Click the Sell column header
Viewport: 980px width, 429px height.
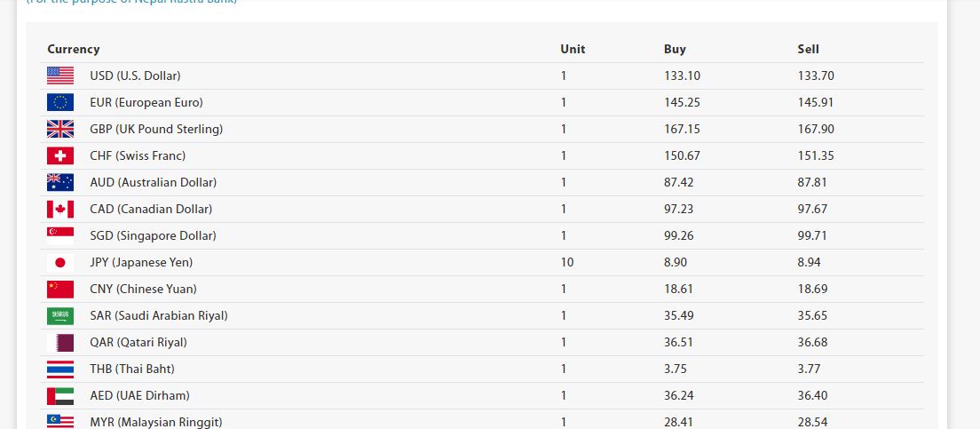808,50
